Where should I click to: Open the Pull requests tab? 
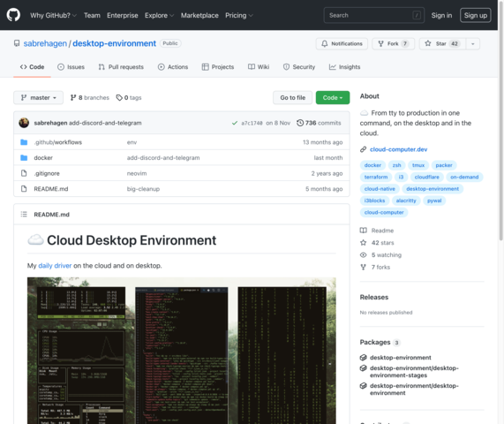(x=121, y=67)
